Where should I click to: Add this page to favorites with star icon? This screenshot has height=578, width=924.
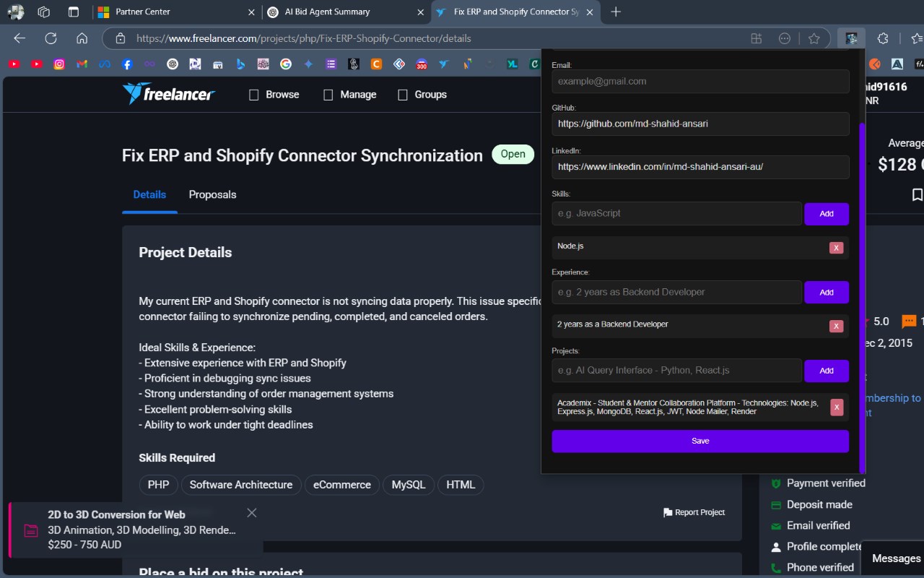pyautogui.click(x=814, y=38)
